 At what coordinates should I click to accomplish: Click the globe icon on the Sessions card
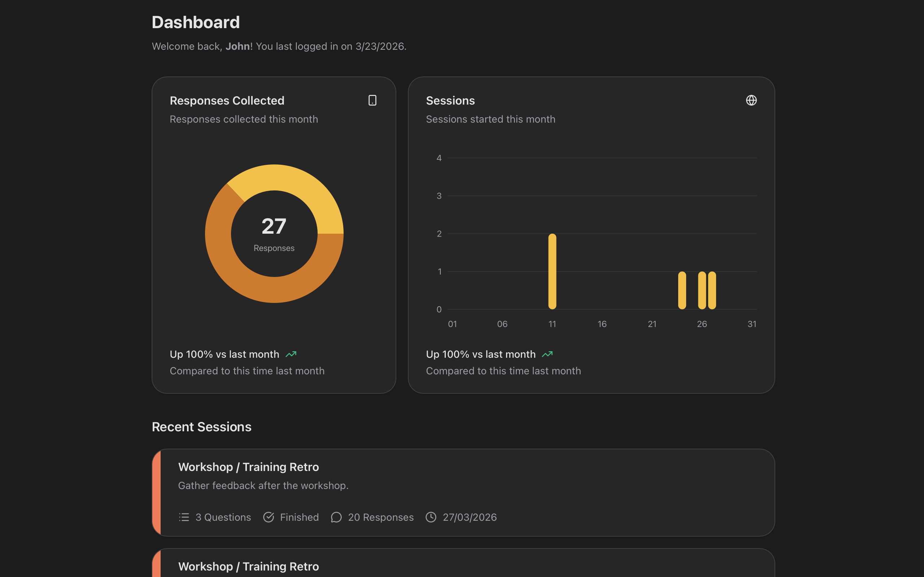[x=751, y=100]
